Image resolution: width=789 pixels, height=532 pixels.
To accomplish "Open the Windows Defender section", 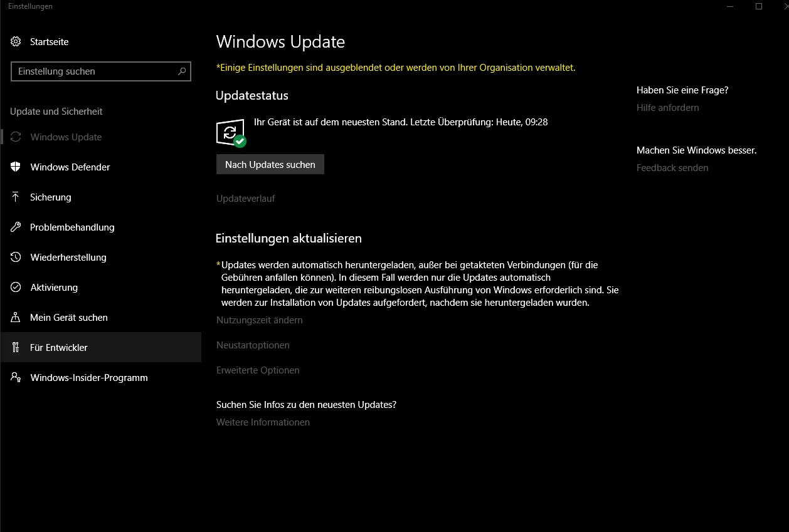I will pos(100,167).
